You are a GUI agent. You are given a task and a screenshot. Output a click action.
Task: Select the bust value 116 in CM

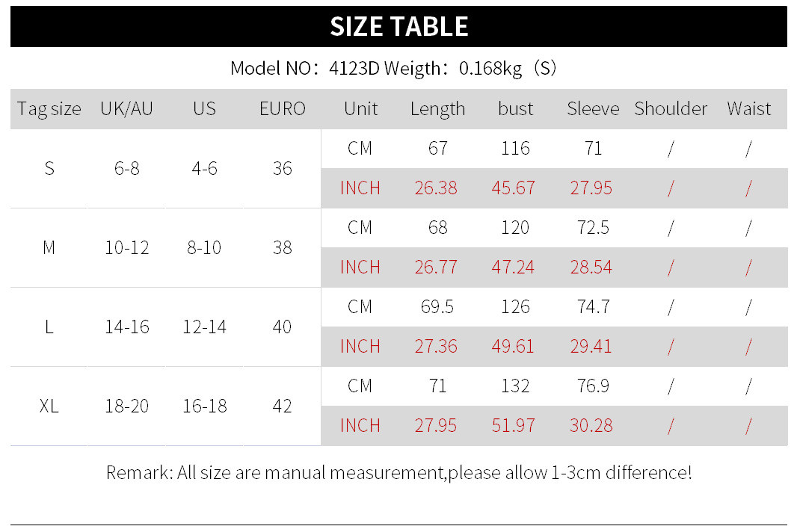515,149
